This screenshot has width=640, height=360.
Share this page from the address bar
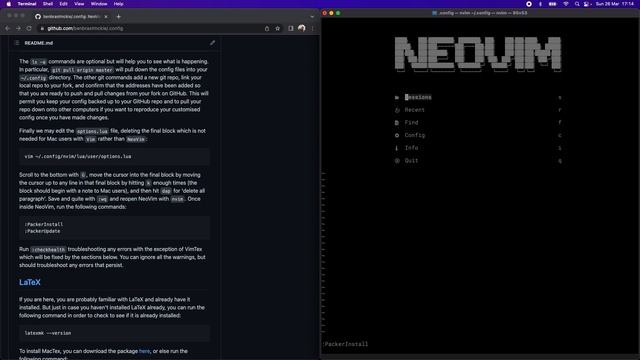pyautogui.click(x=267, y=29)
